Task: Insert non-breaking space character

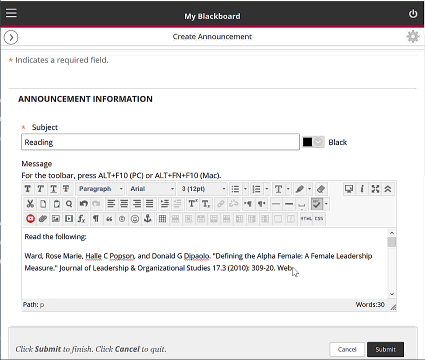Action: pyautogui.click(x=302, y=204)
